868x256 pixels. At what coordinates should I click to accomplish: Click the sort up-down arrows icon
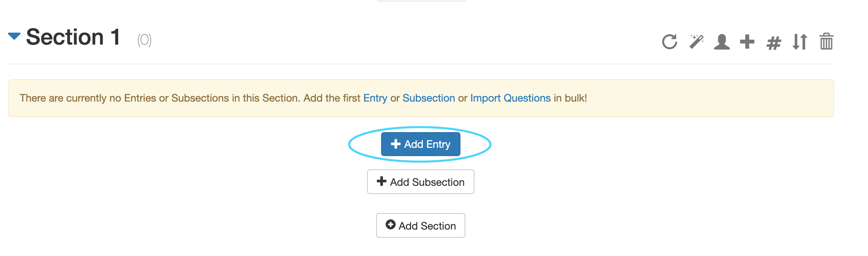[x=800, y=42]
